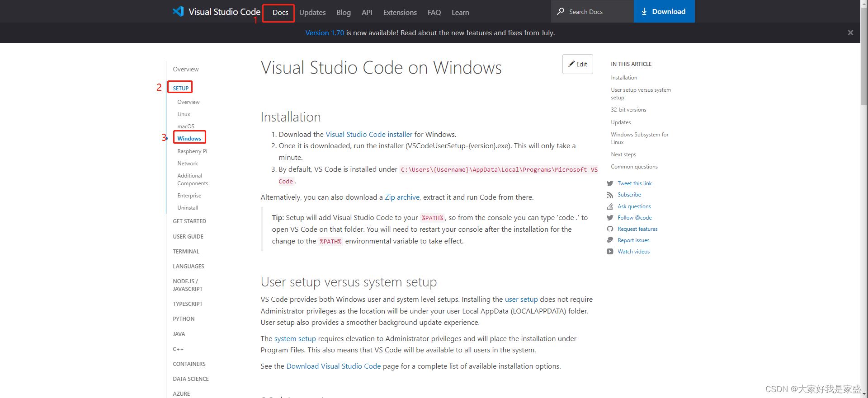Click Twitter icon beside Follow @code
This screenshot has width=868, height=398.
610,218
